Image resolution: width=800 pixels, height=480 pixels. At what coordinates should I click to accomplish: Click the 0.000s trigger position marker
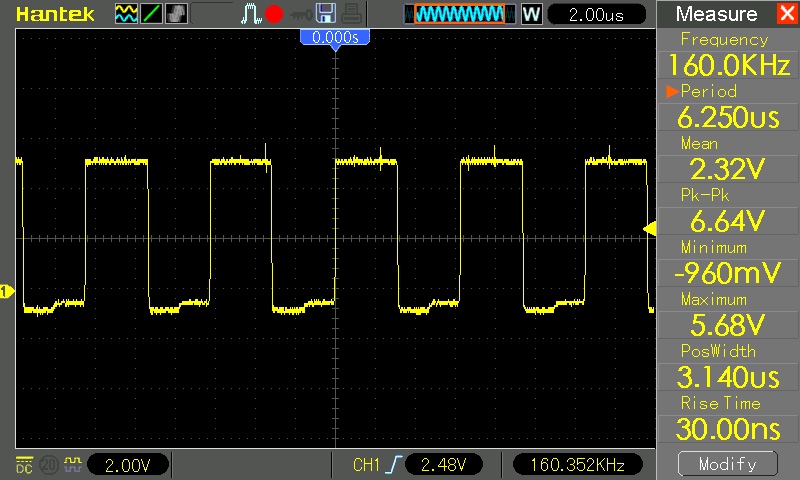335,38
